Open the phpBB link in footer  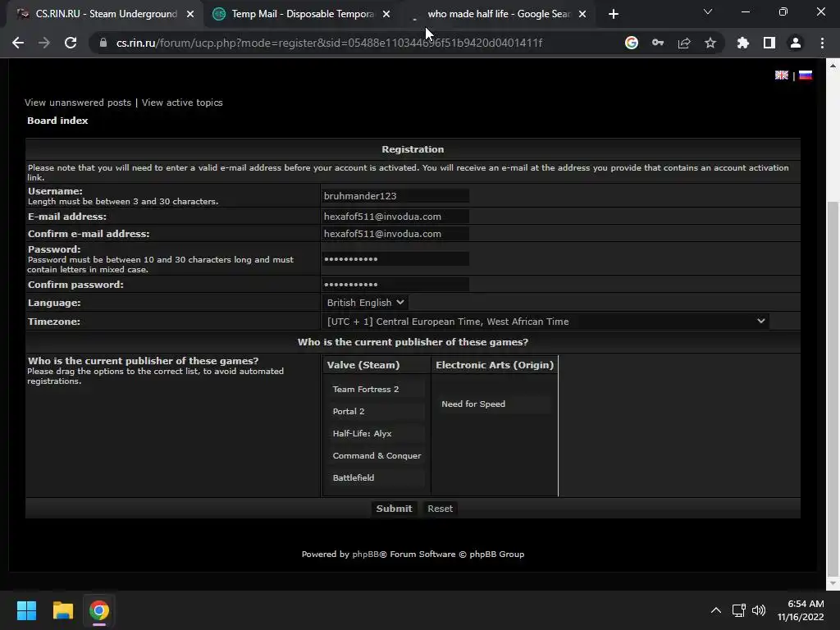click(365, 555)
